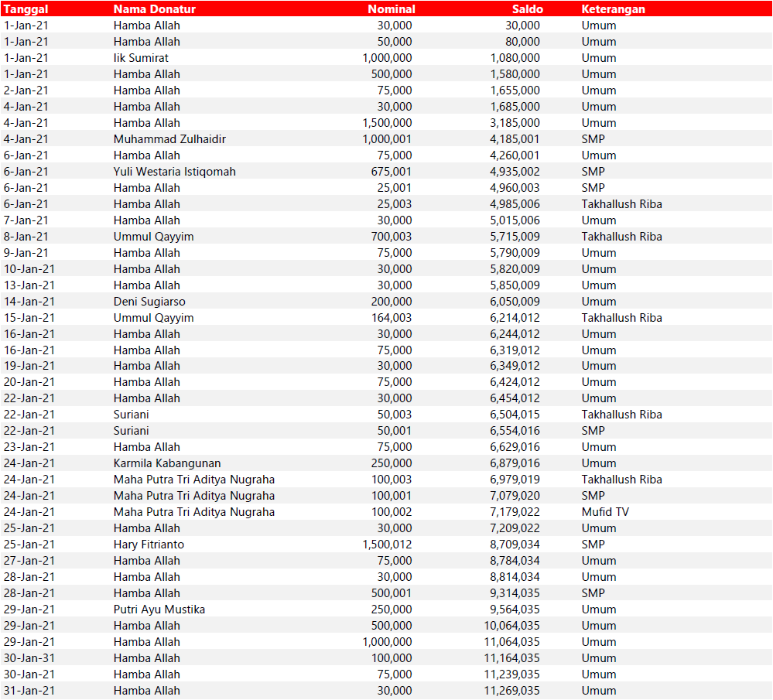Click the Keterangan column header
Viewport: 773px width, 700px height.
(613, 9)
